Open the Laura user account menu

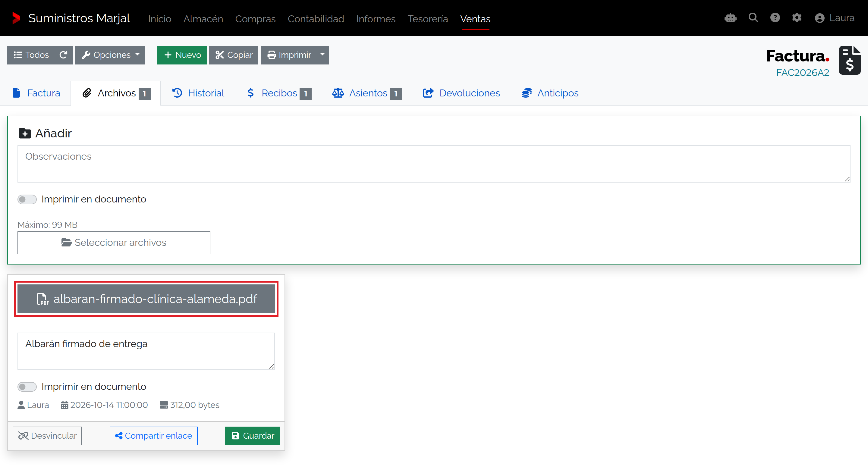pos(834,18)
